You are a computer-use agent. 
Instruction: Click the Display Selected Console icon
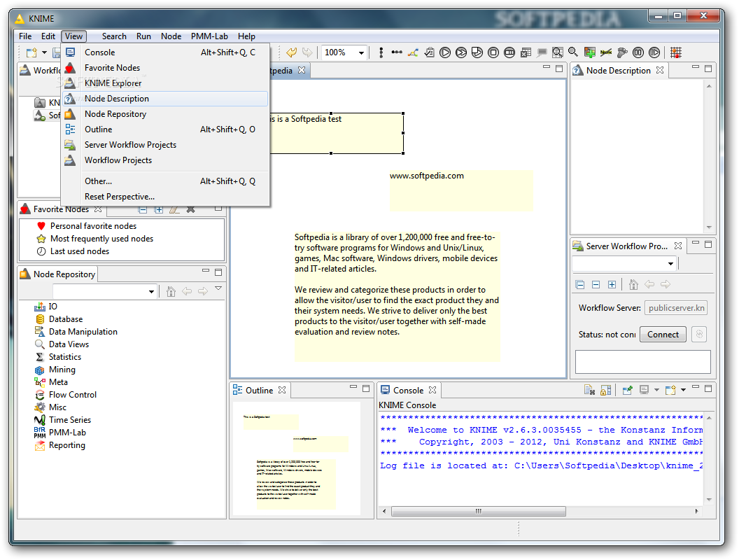[644, 390]
